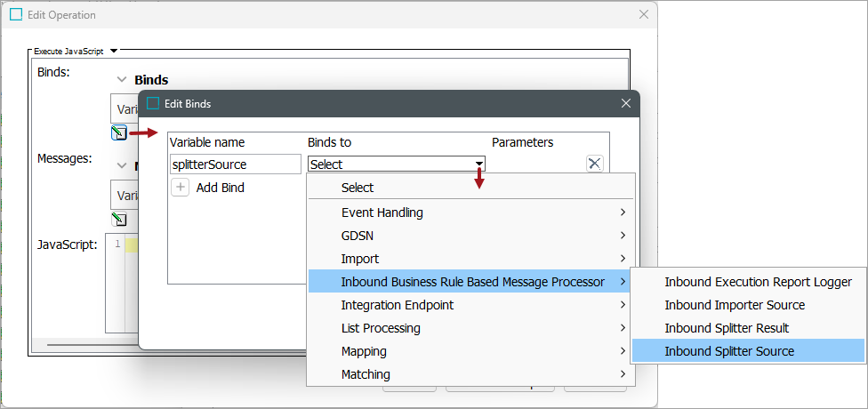Collapse the Messages section chevron
This screenshot has width=868, height=409.
tap(122, 165)
